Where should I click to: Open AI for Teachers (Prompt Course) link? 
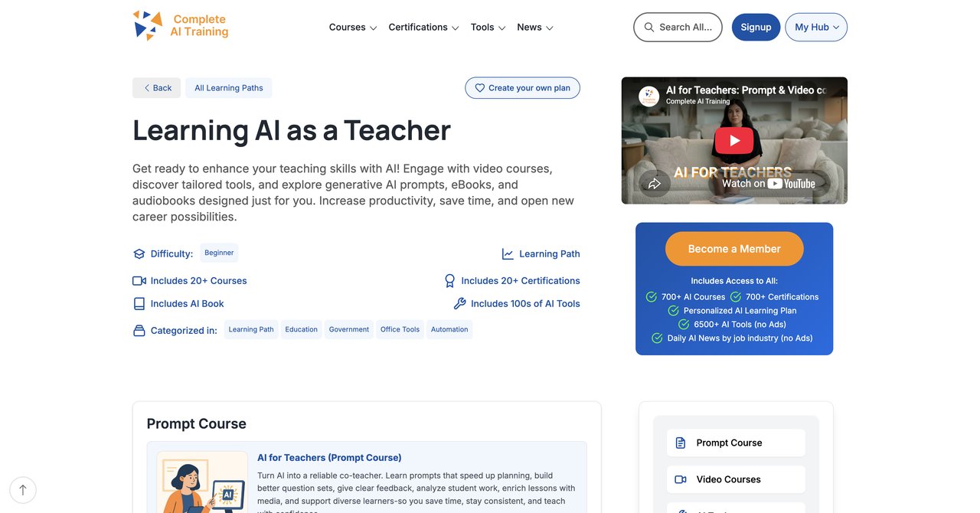[329, 458]
